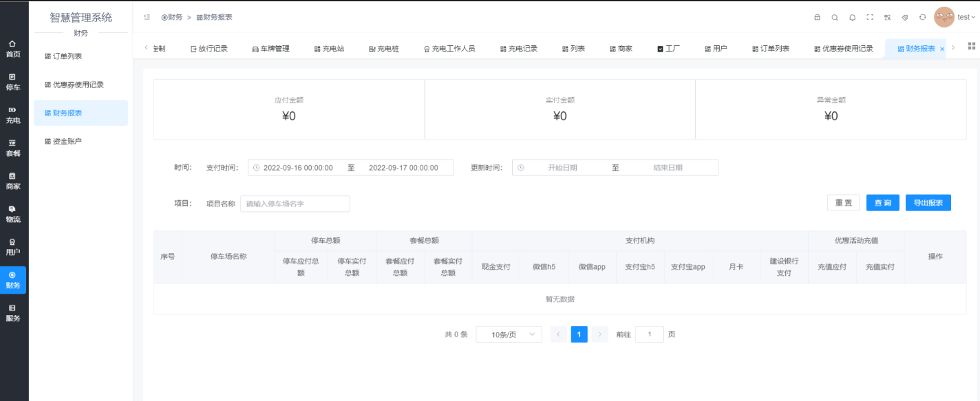Open the theme settings icon
This screenshot has height=401, width=980.
click(905, 17)
